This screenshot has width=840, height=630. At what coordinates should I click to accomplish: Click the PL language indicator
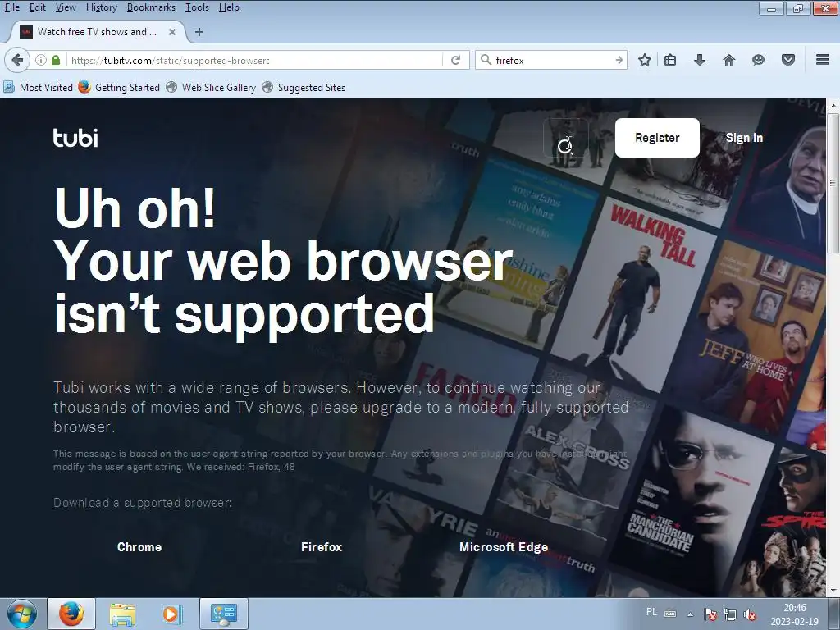coord(651,612)
